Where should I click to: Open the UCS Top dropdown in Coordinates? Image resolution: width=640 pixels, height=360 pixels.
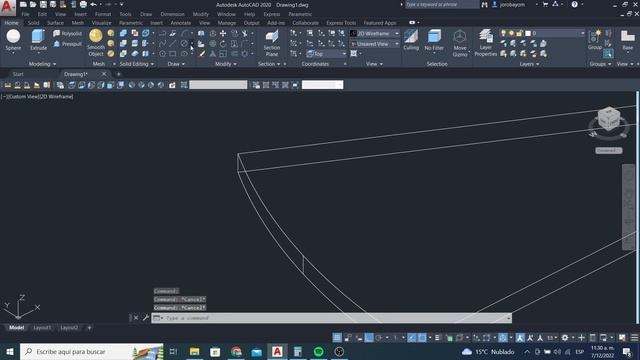[x=326, y=53]
